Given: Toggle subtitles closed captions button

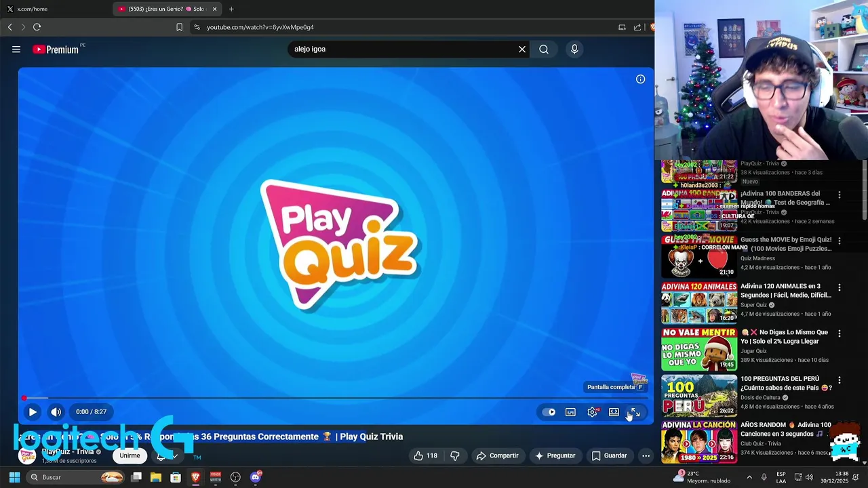Looking at the screenshot, I should pos(571,412).
